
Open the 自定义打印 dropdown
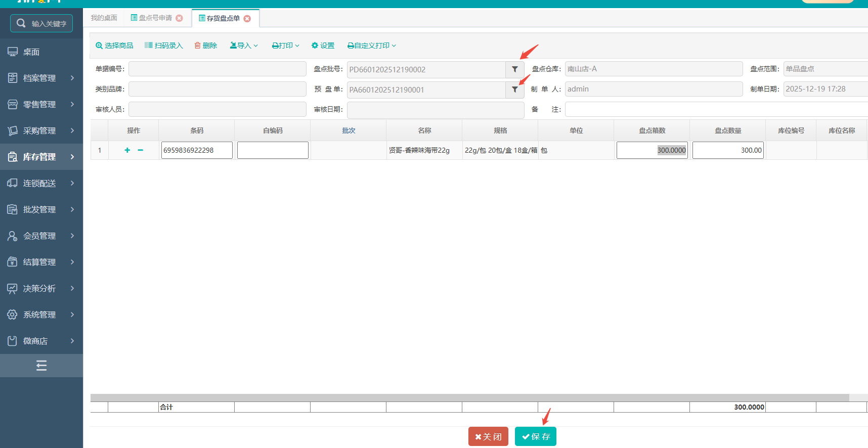tap(372, 46)
